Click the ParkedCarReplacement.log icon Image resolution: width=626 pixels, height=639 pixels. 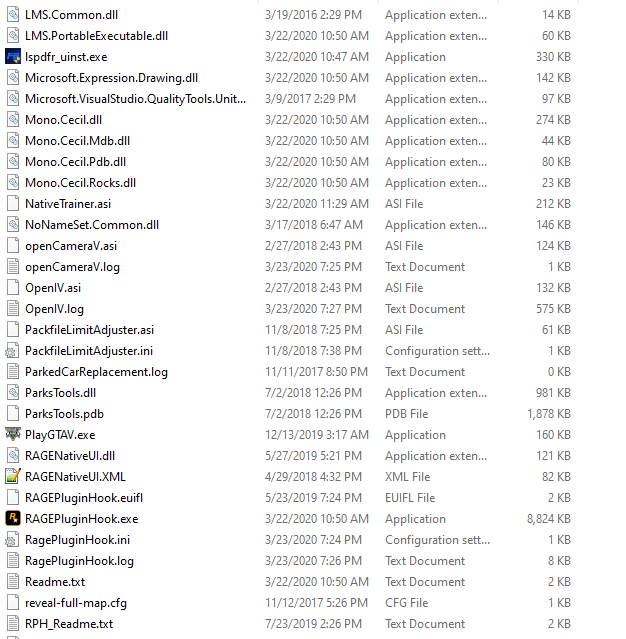coord(13,372)
